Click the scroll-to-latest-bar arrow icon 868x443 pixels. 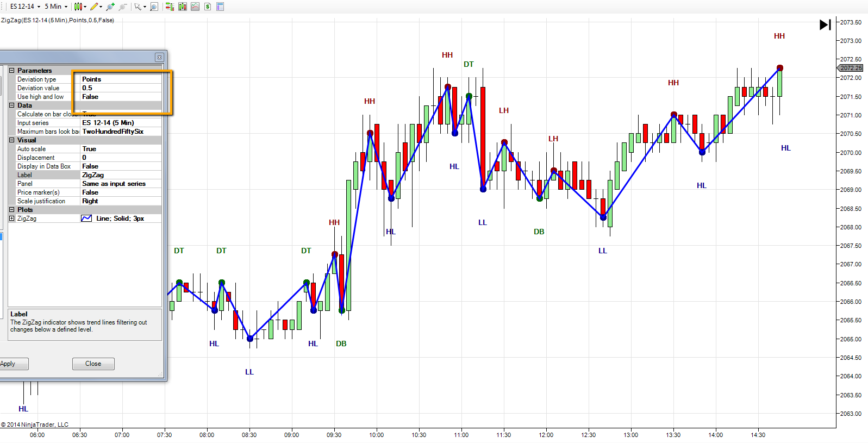click(x=825, y=24)
